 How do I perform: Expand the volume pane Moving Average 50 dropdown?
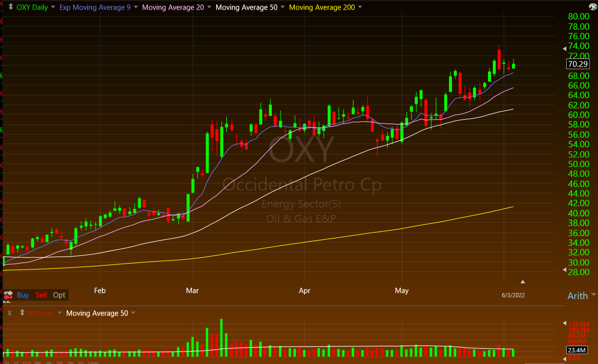(x=134, y=313)
